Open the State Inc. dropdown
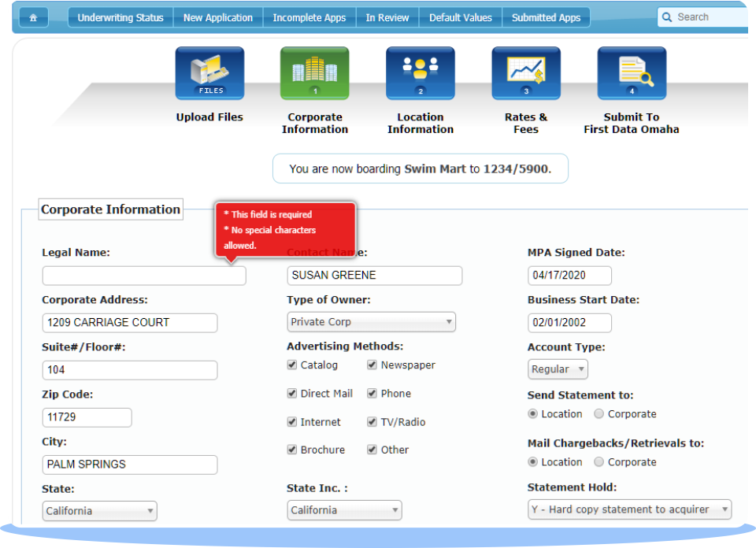The height and width of the screenshot is (548, 756). [344, 510]
